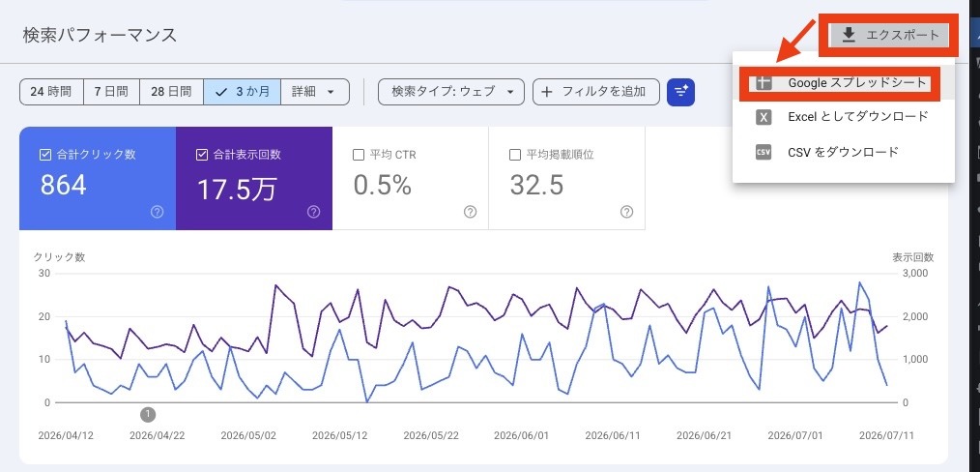Click the Google Sheets icon
Viewport: 980px width, 472px height.
[x=764, y=82]
